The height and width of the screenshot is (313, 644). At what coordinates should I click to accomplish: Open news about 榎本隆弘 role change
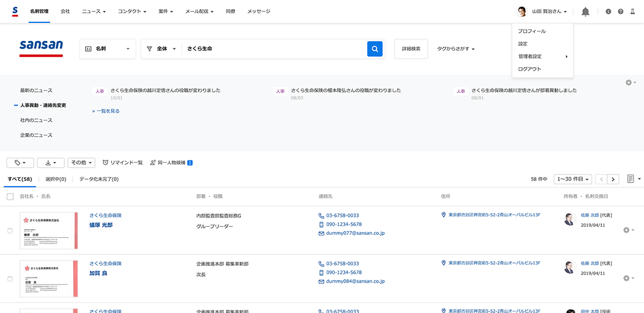coord(346,90)
